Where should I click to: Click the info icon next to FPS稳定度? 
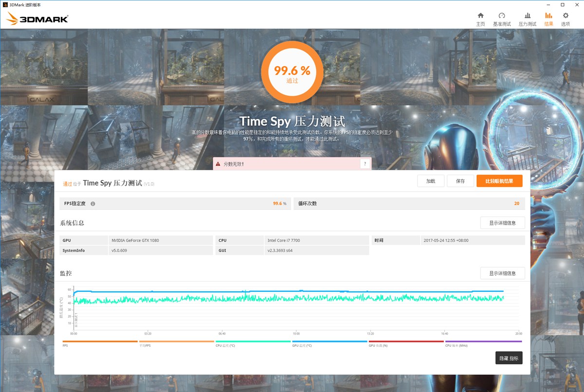tap(92, 204)
